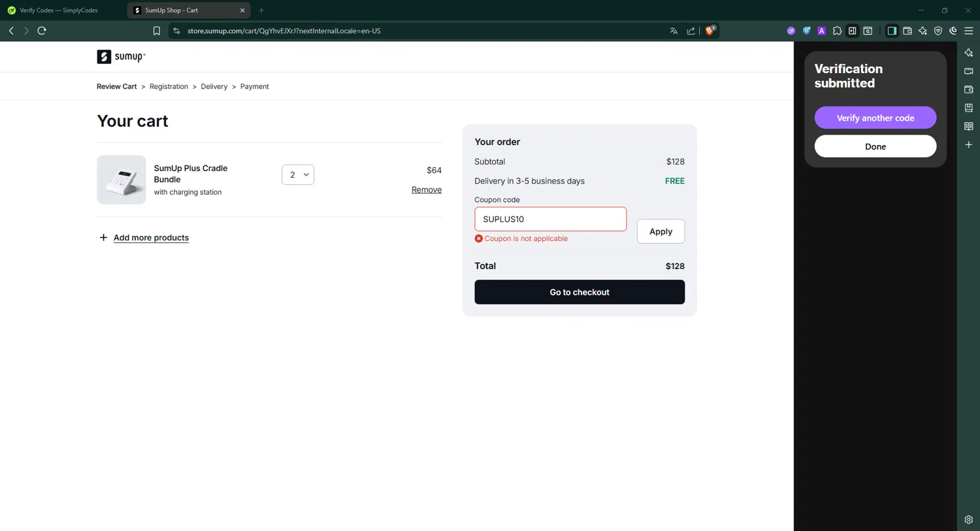
Task: Open Brave Wallet in the toolbar
Action: (x=907, y=31)
